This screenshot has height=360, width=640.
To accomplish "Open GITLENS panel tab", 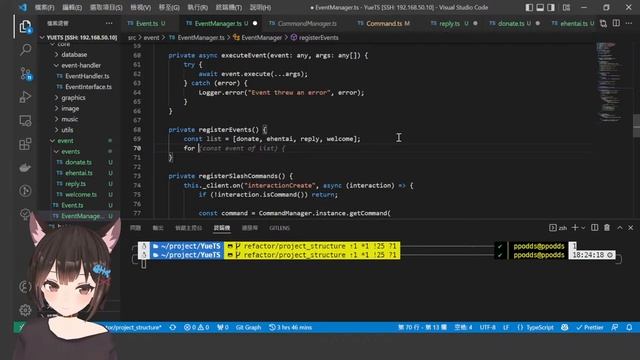I will click(x=280, y=228).
